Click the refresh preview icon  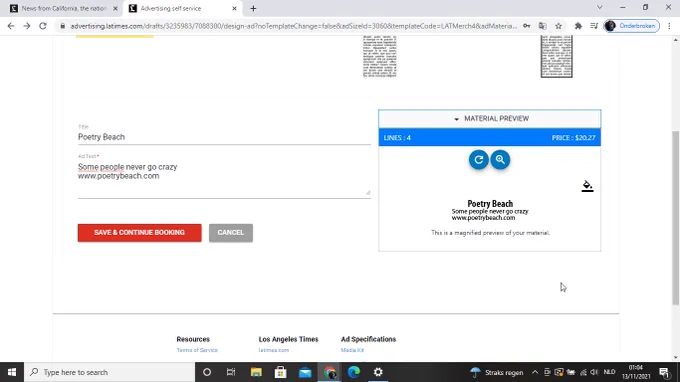[x=478, y=160]
